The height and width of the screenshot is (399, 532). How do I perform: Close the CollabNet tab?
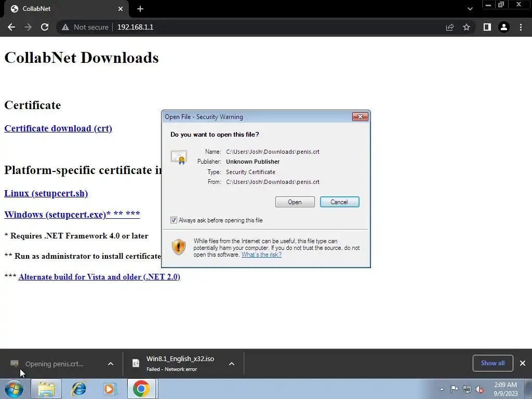[121, 9]
